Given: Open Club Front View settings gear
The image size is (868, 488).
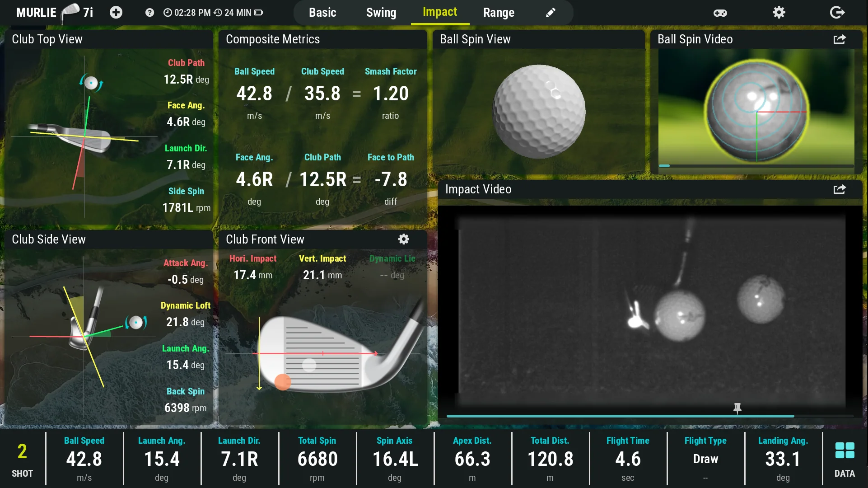Looking at the screenshot, I should (x=404, y=239).
